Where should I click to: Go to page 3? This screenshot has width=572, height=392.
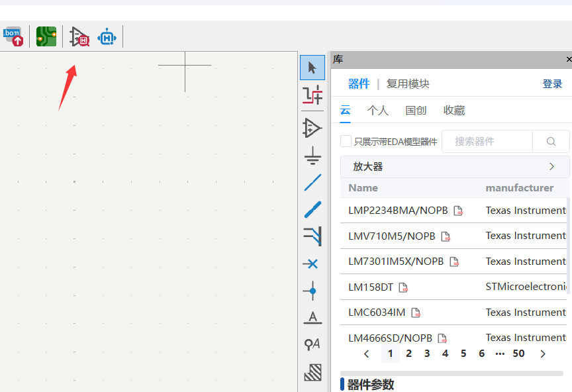[427, 354]
